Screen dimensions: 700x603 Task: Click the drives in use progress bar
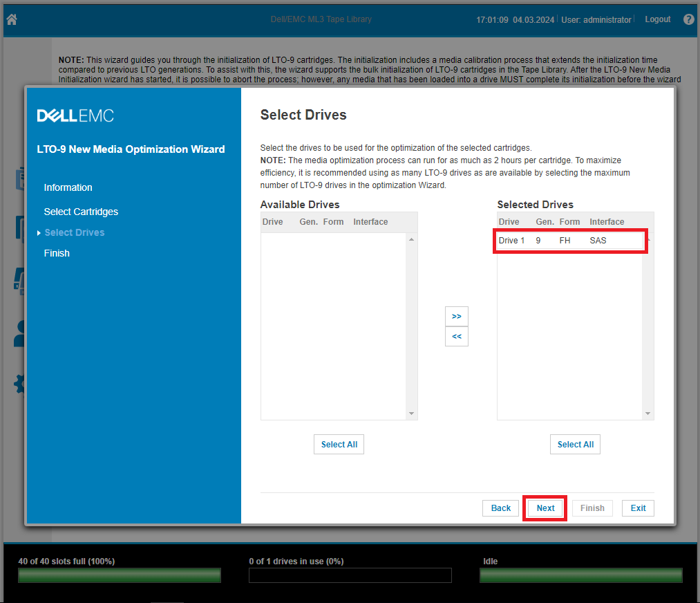350,575
